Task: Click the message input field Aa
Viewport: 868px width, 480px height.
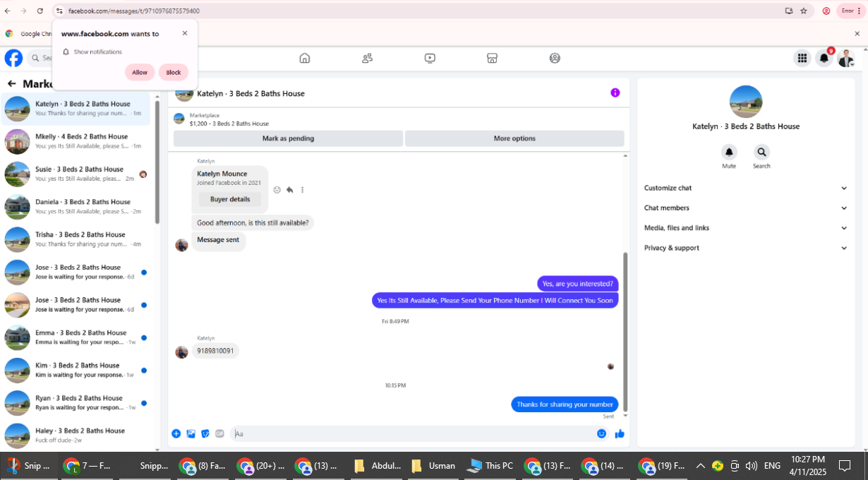Action: 413,433
